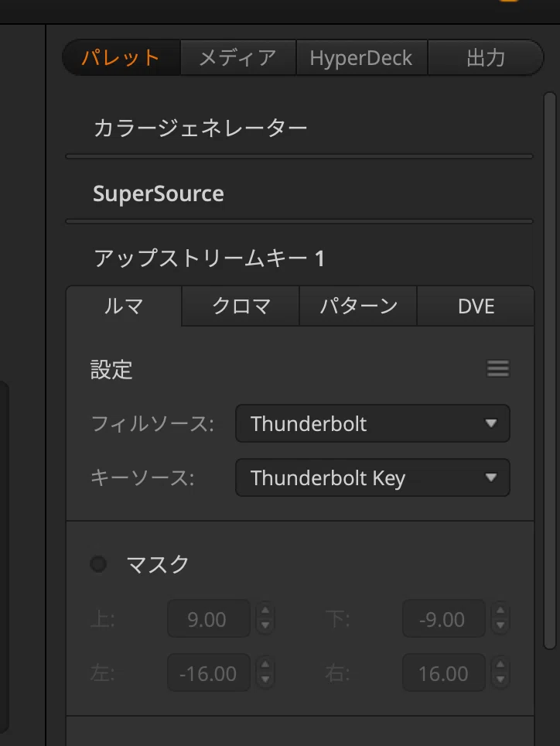Switch to the 出力 tab
560x746 pixels.
[486, 57]
